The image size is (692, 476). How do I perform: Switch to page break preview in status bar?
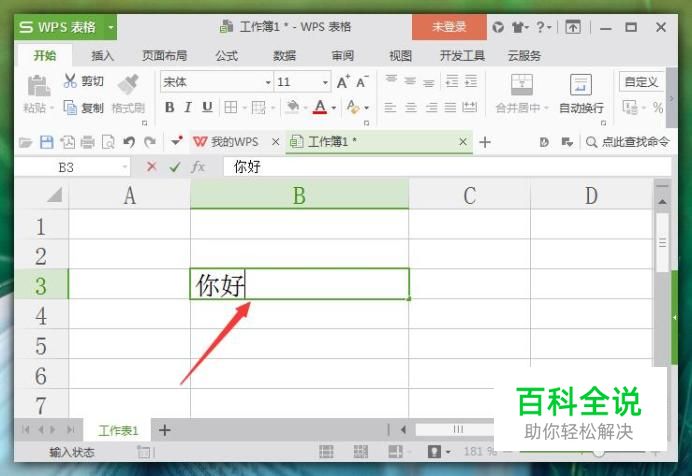click(361, 452)
